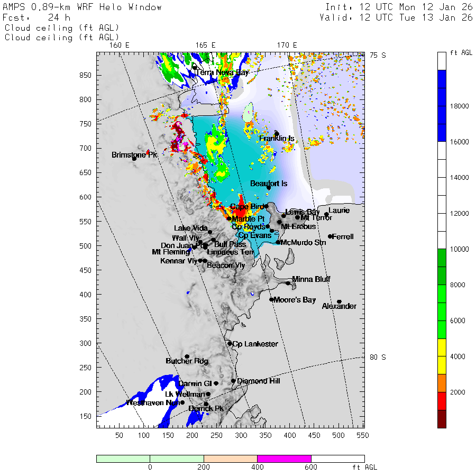Click the dark red segment of the vertical colorbar

[442, 419]
